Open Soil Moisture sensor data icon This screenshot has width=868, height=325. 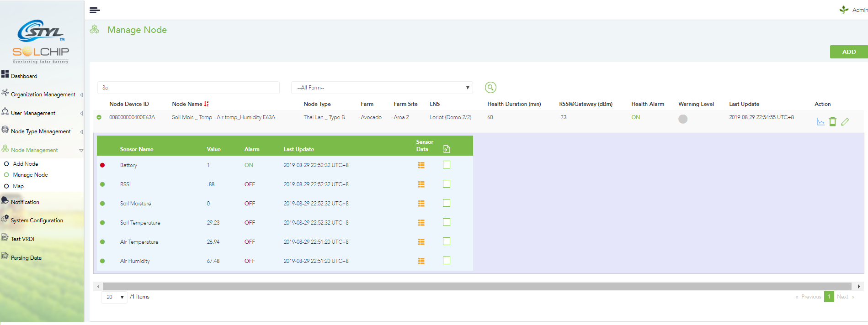point(421,204)
